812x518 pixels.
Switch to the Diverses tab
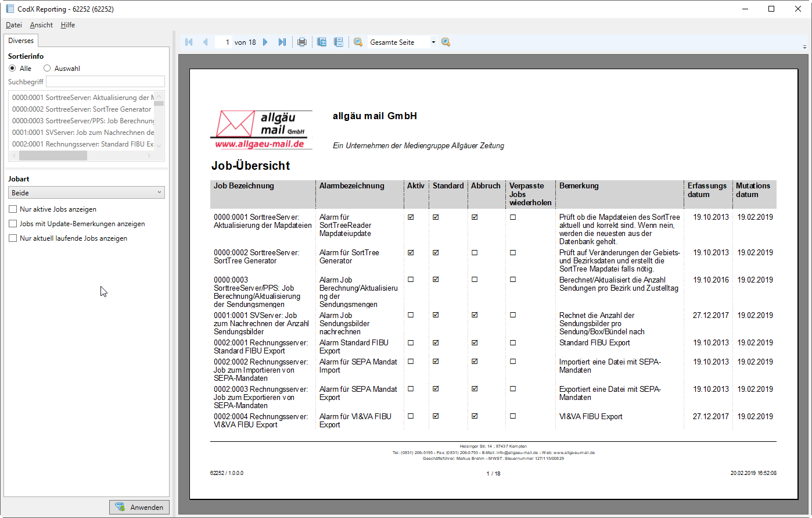[21, 41]
